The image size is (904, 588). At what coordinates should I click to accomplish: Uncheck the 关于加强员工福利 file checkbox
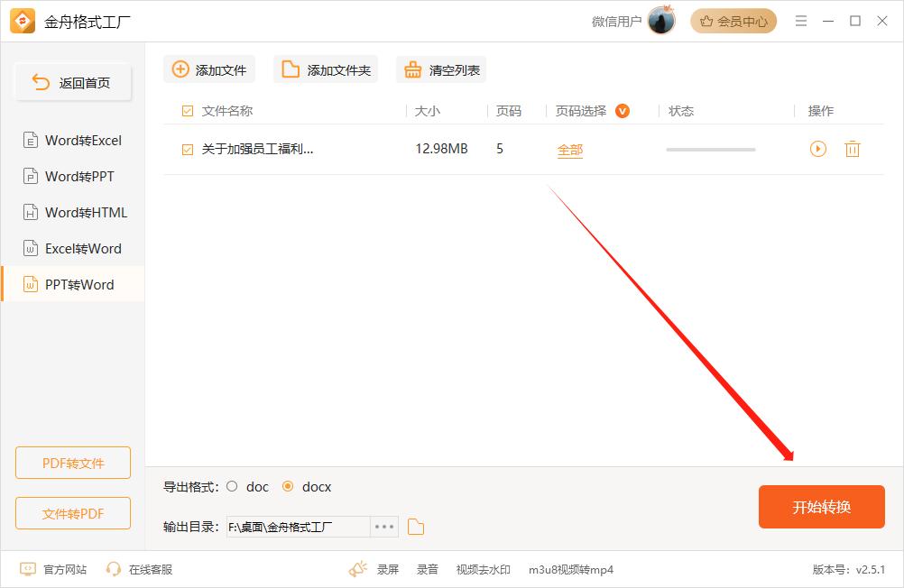pyautogui.click(x=188, y=150)
